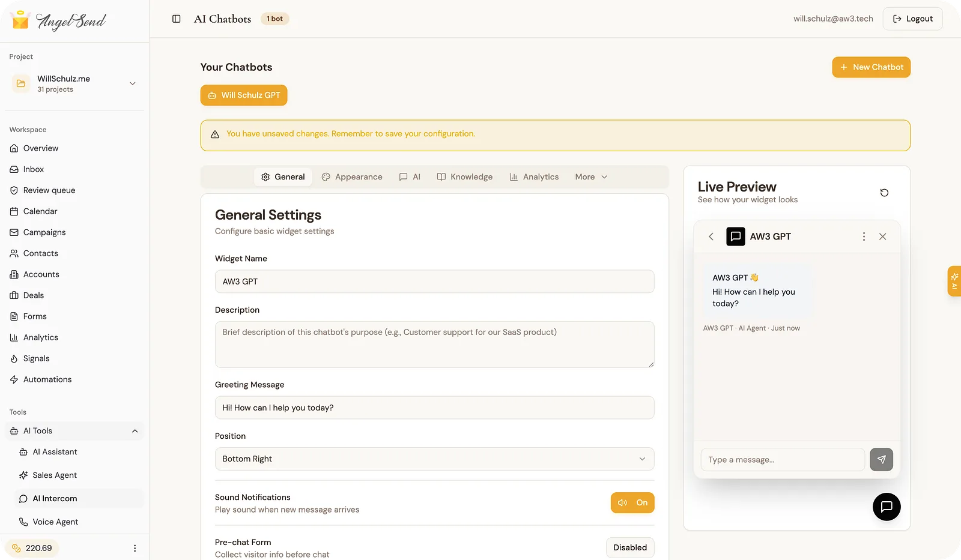The width and height of the screenshot is (961, 560).
Task: Select AI Intercom in sidebar
Action: pyautogui.click(x=79, y=499)
